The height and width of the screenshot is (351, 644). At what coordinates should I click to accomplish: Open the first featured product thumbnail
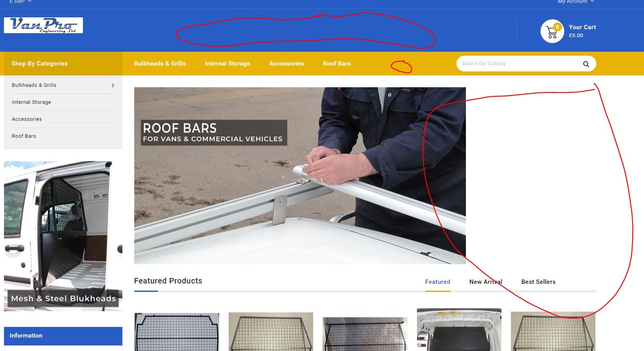coord(177,332)
